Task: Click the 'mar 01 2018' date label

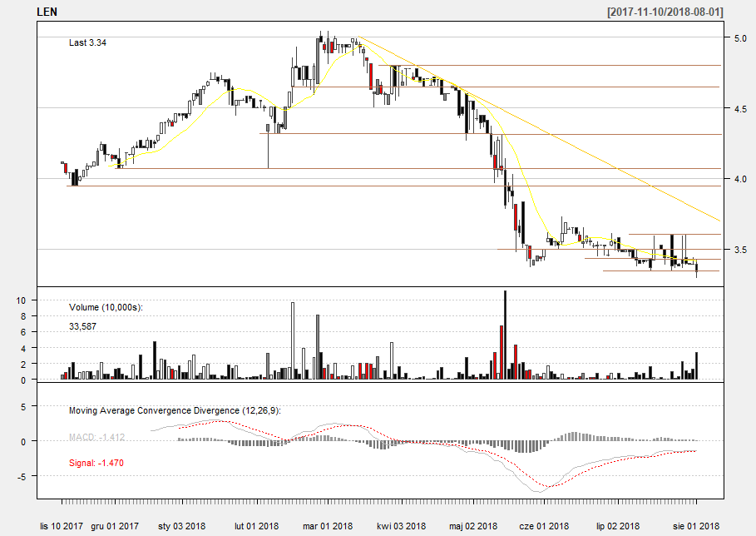Action: (328, 526)
